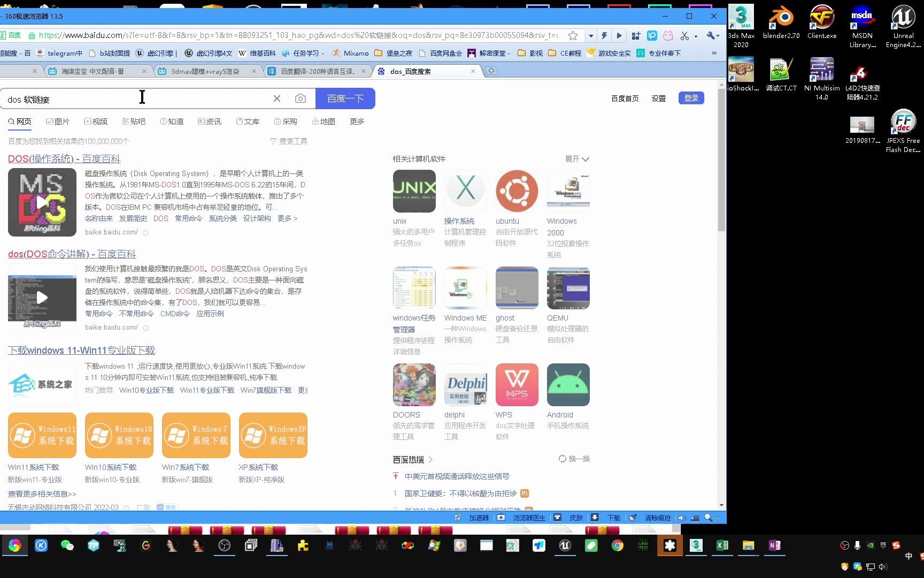924x578 pixels.
Task: Click the Android software thumbnail
Action: 568,385
